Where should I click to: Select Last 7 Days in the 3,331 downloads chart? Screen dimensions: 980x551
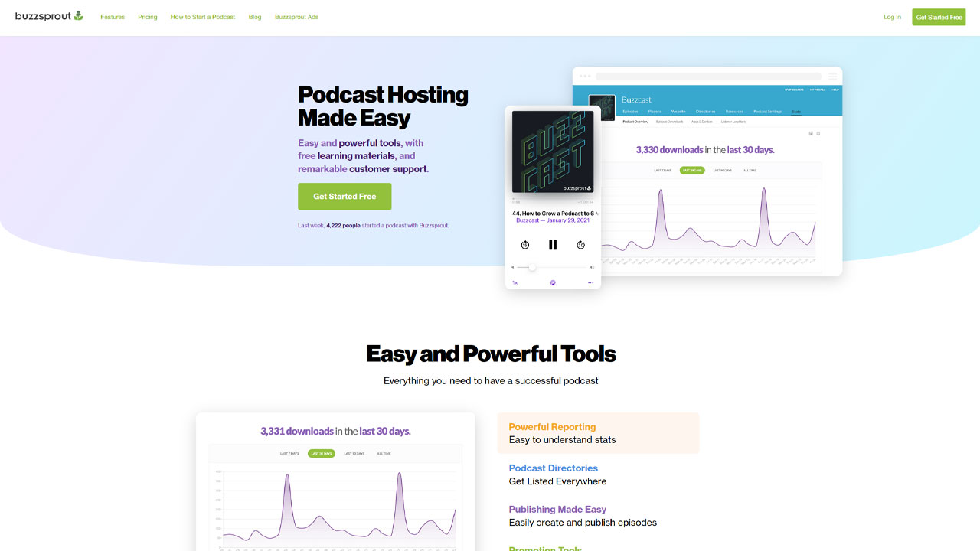pos(289,454)
